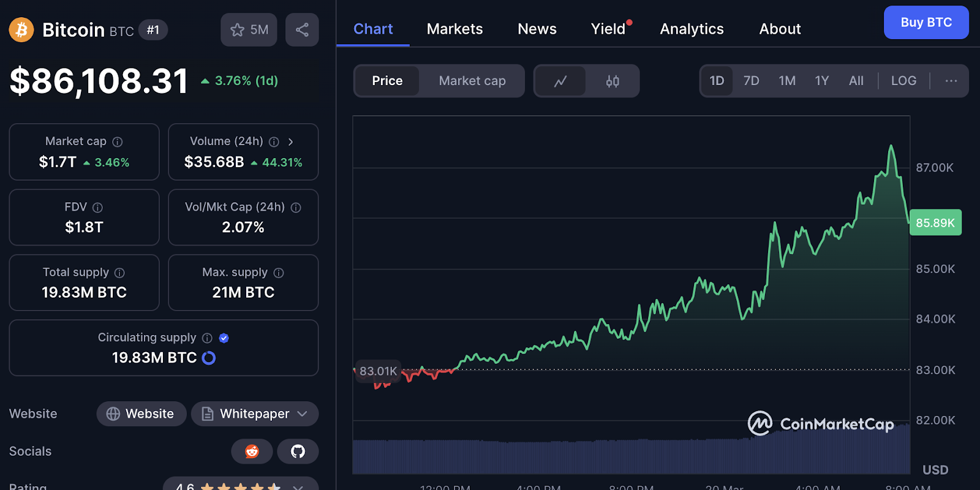The height and width of the screenshot is (490, 980).
Task: Open the Bitcoin Website link
Action: (x=141, y=414)
